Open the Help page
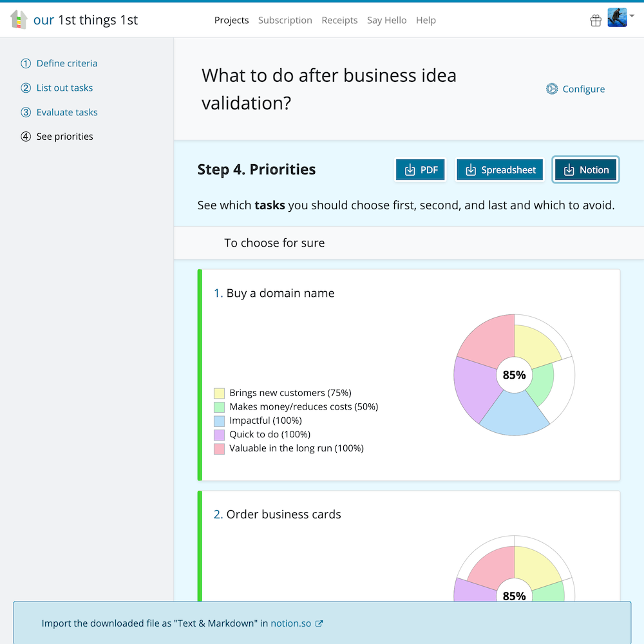 point(426,20)
